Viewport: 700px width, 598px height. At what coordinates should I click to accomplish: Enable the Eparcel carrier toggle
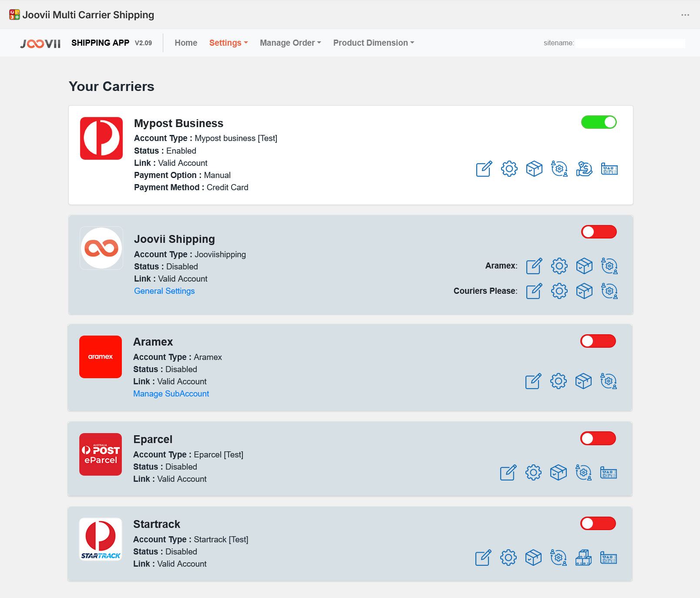[598, 438]
